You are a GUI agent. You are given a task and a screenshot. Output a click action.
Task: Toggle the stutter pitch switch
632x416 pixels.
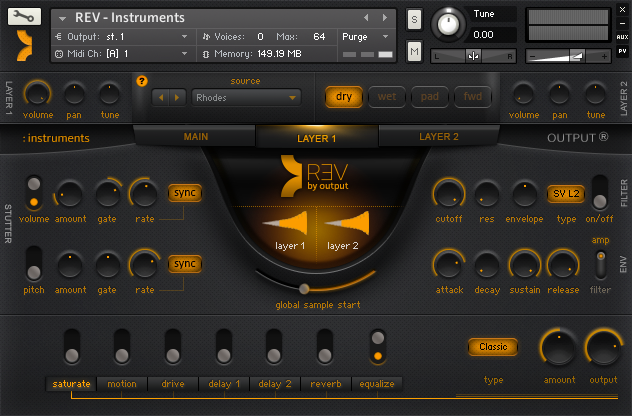[x=34, y=264]
